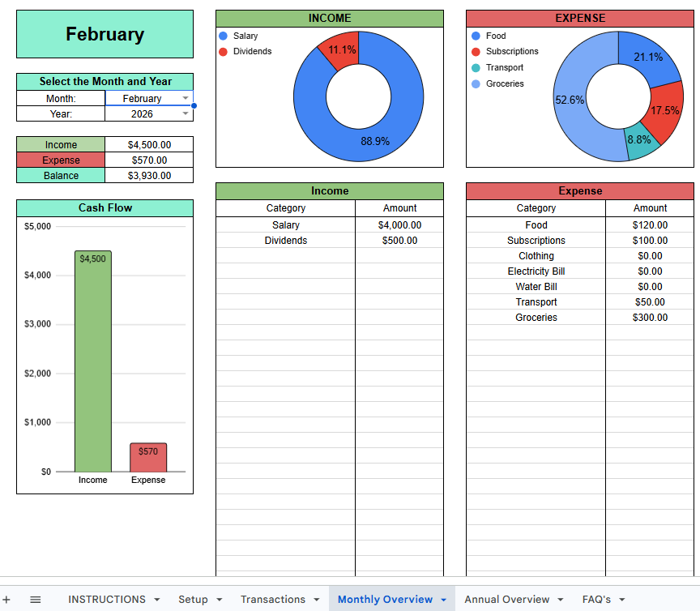
Task: Select the $4,500.00 income total cell
Action: [149, 145]
